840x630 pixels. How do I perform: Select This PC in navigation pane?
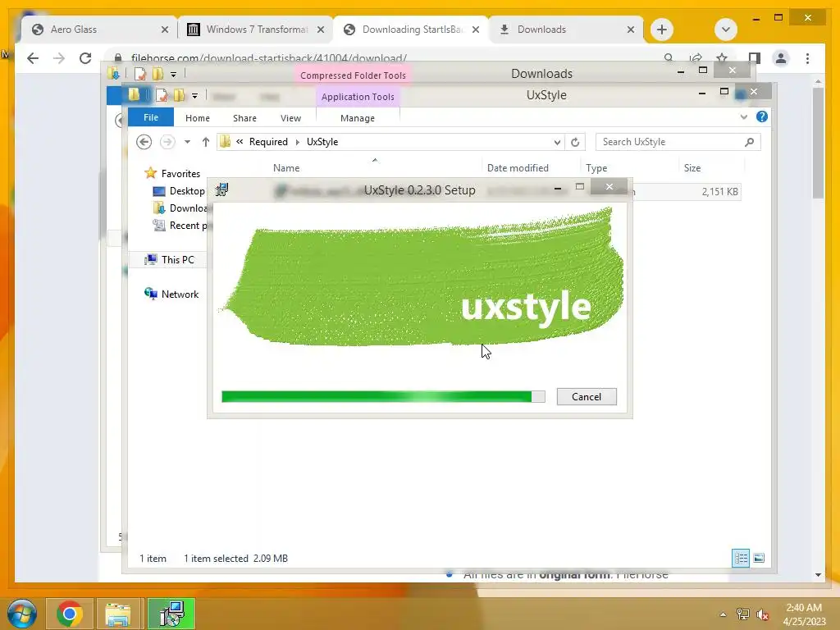click(x=177, y=260)
